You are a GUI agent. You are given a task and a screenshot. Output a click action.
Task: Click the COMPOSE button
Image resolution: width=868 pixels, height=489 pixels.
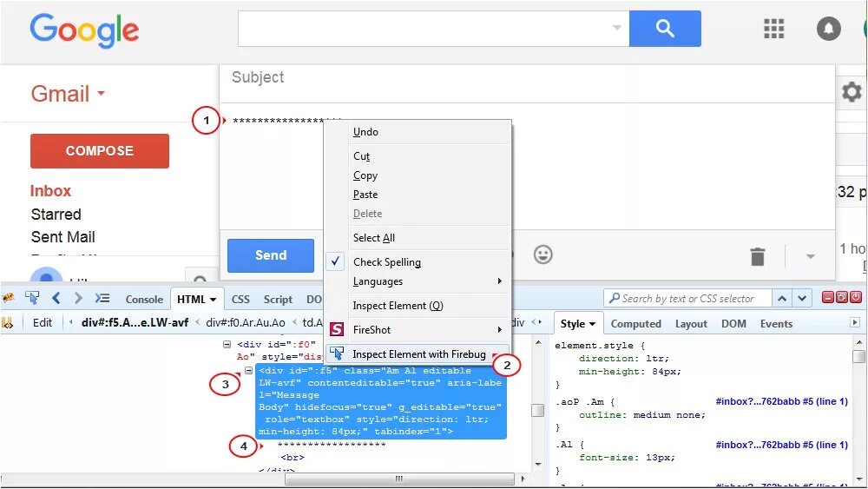coord(100,150)
